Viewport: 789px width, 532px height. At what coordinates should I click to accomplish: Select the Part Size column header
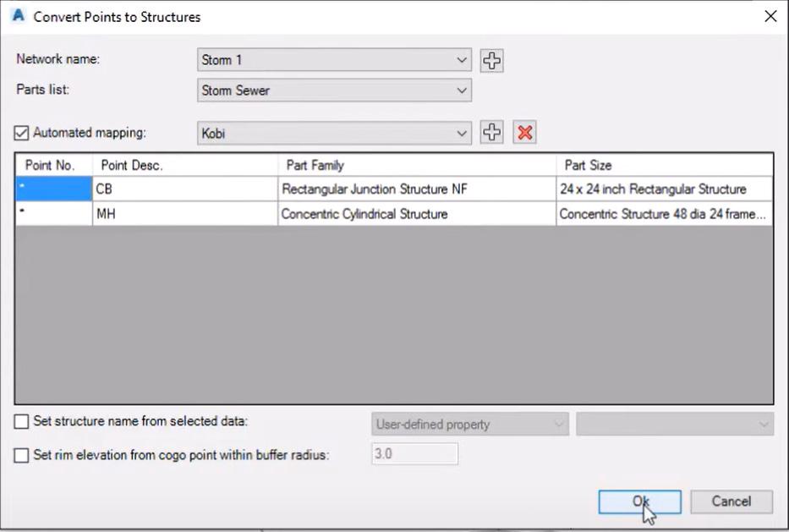tap(665, 165)
